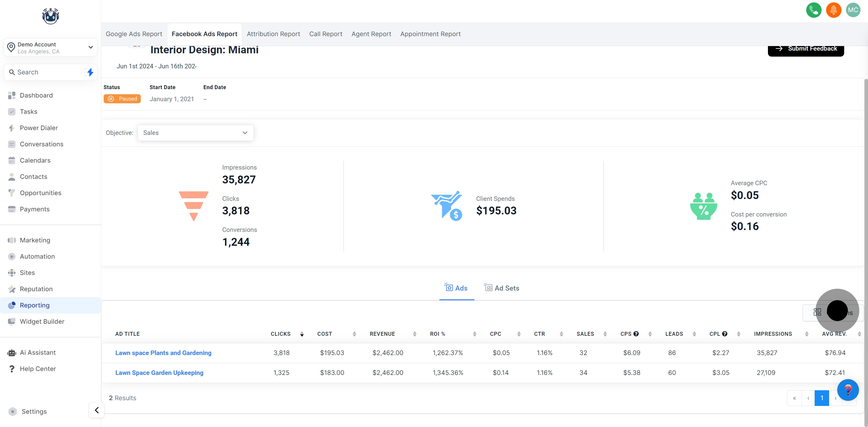Switch to the Ad Sets tab
This screenshot has width=868, height=427.
[x=502, y=288]
